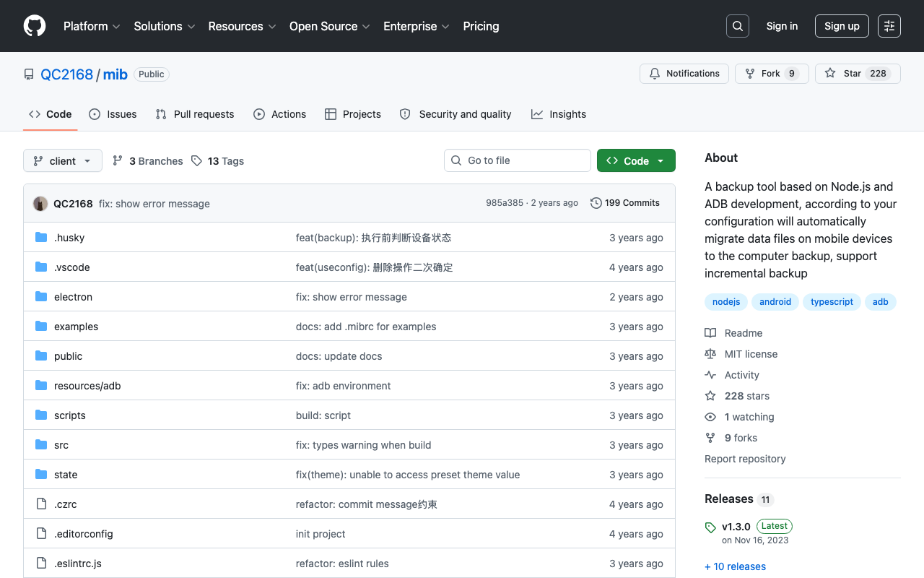Select the nodejs topic tag

point(726,302)
